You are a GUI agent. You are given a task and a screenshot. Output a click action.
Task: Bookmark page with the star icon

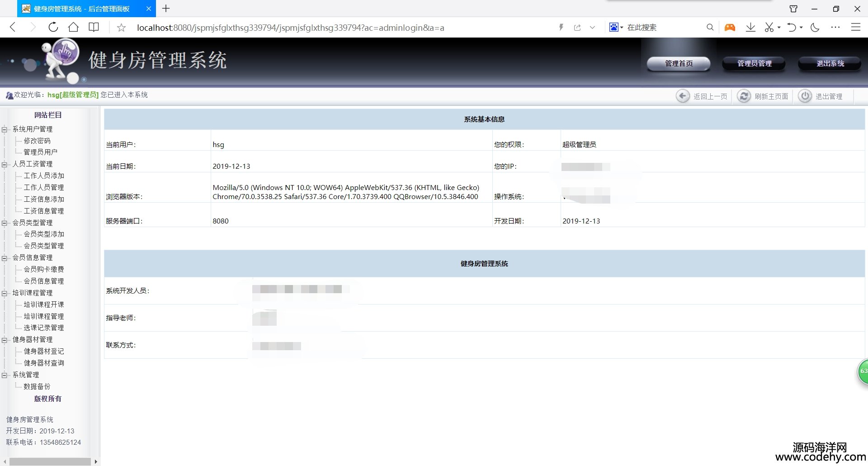click(121, 28)
